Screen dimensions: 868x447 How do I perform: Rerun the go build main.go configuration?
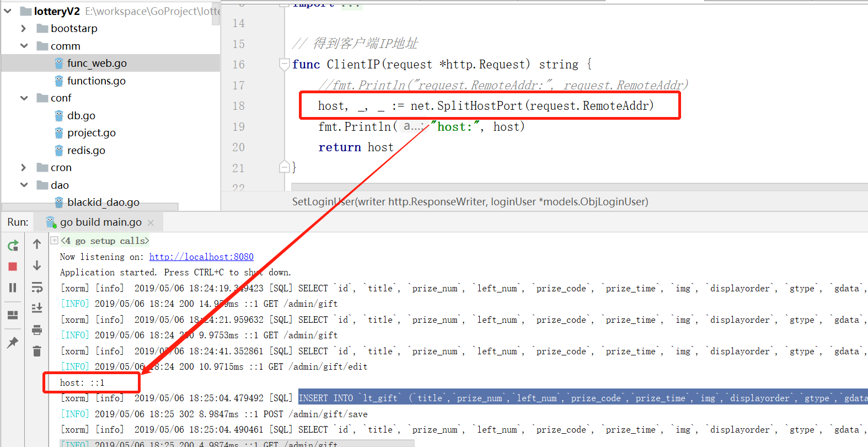click(13, 246)
